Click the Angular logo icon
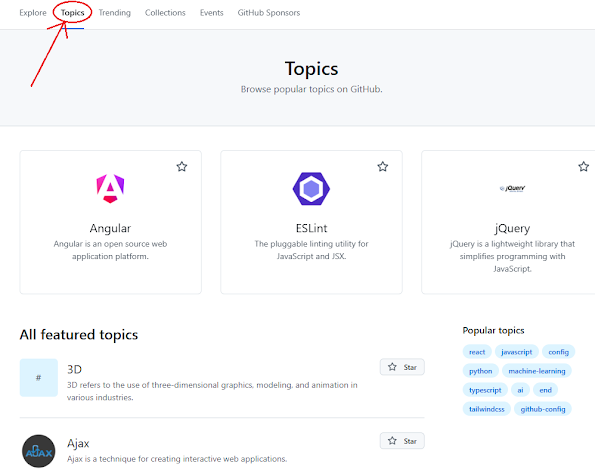The width and height of the screenshot is (595, 470). (110, 189)
